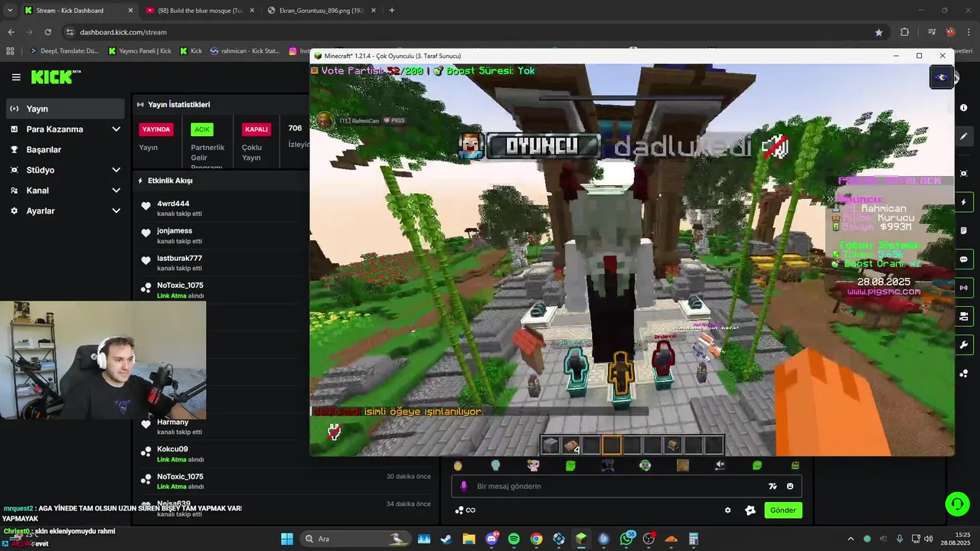The width and height of the screenshot is (980, 551).
Task: Click the YAYINDA status badge
Action: pyautogui.click(x=156, y=129)
